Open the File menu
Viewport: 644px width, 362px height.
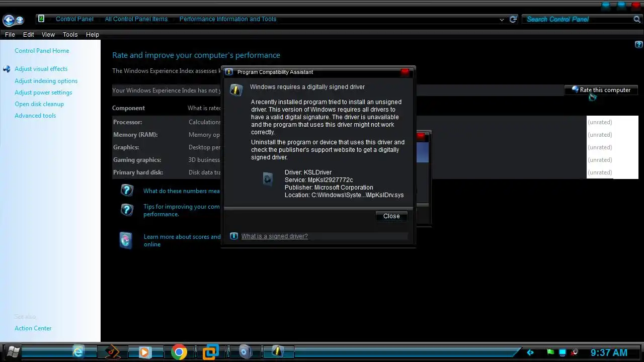pos(10,35)
